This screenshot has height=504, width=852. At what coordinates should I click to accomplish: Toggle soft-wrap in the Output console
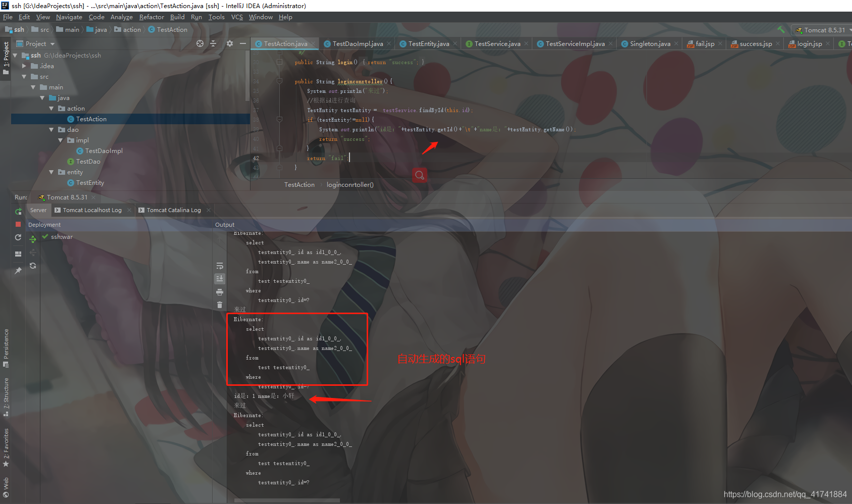click(220, 266)
